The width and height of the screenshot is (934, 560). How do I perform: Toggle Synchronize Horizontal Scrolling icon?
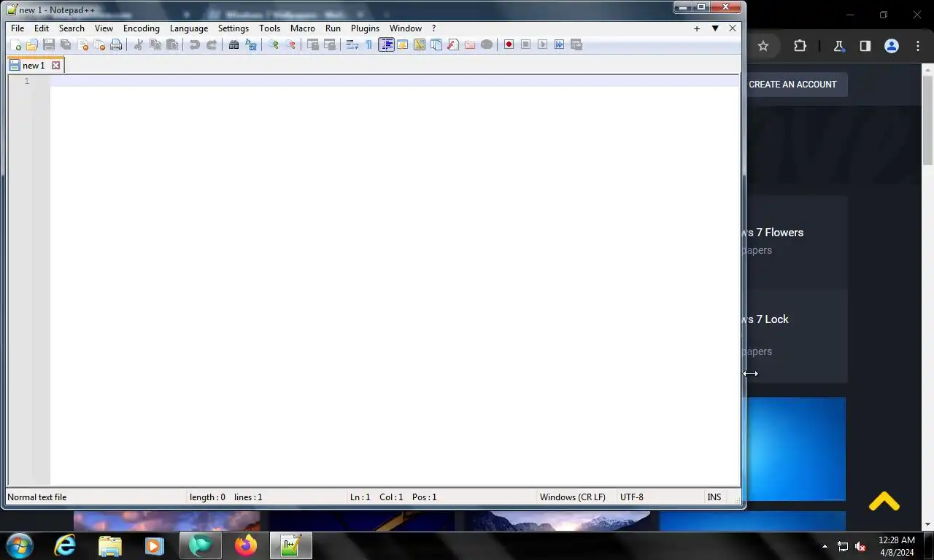point(330,44)
